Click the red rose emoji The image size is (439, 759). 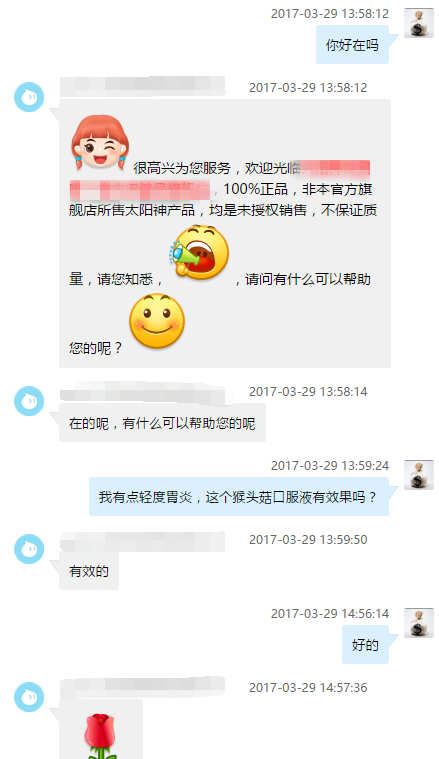click(x=100, y=736)
